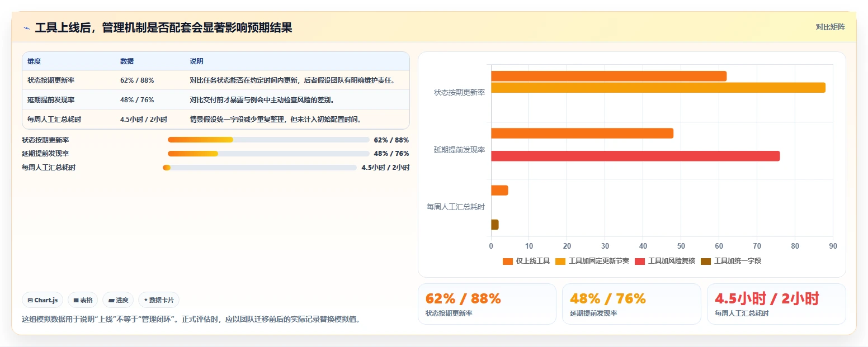Open the 4.5小时 / 2小时 data card

pyautogui.click(x=776, y=304)
